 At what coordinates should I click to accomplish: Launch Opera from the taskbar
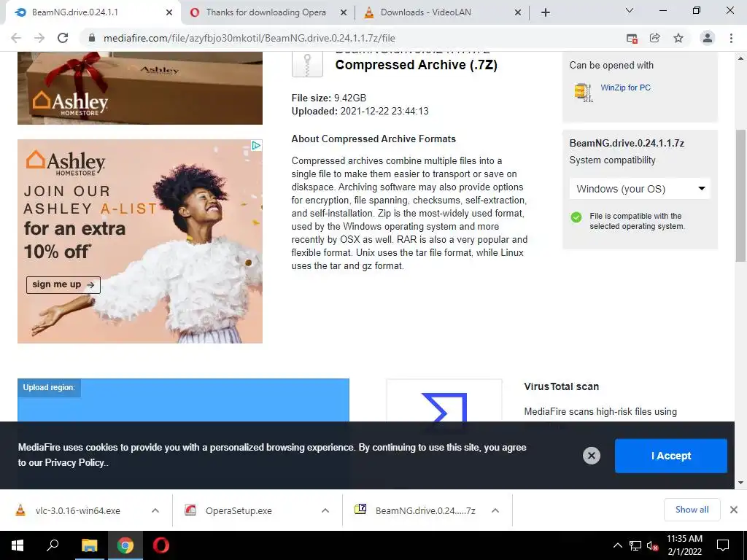point(161,545)
